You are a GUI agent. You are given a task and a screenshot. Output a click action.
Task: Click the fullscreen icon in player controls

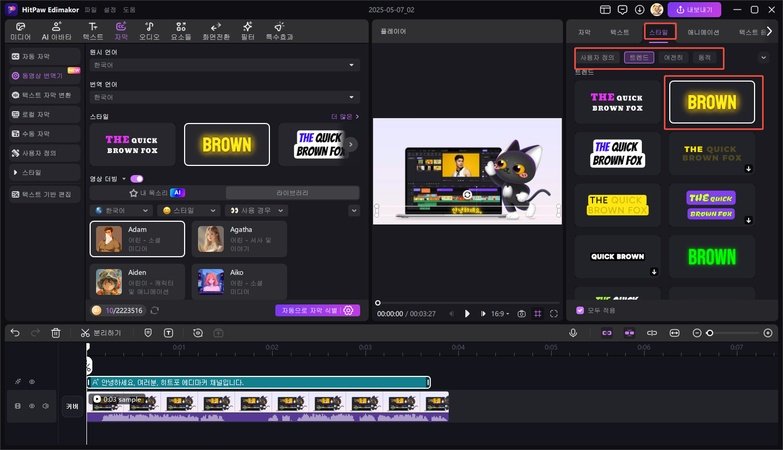pyautogui.click(x=554, y=314)
